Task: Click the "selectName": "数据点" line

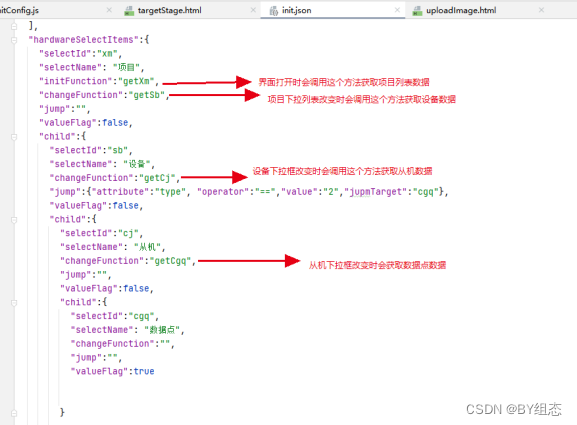Action: (127, 330)
